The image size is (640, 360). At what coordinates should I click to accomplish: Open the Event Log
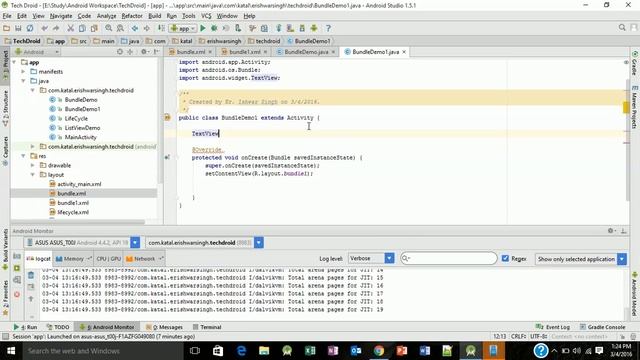553,327
